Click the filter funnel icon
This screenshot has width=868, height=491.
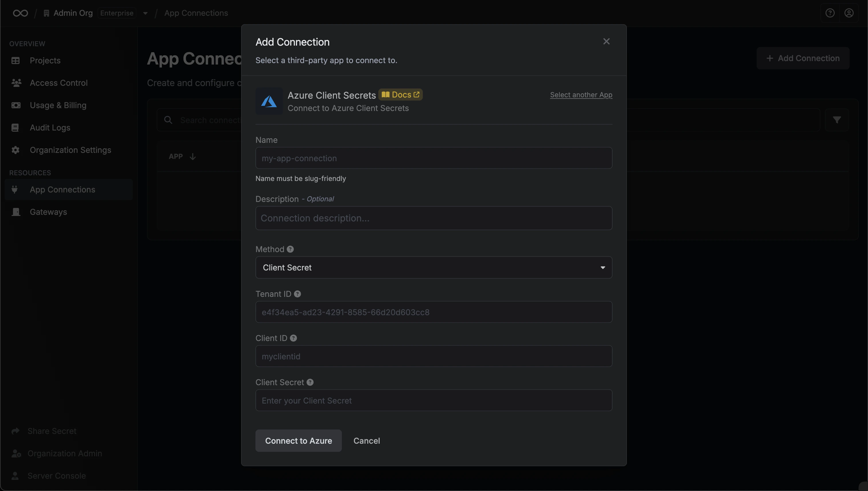coord(837,120)
